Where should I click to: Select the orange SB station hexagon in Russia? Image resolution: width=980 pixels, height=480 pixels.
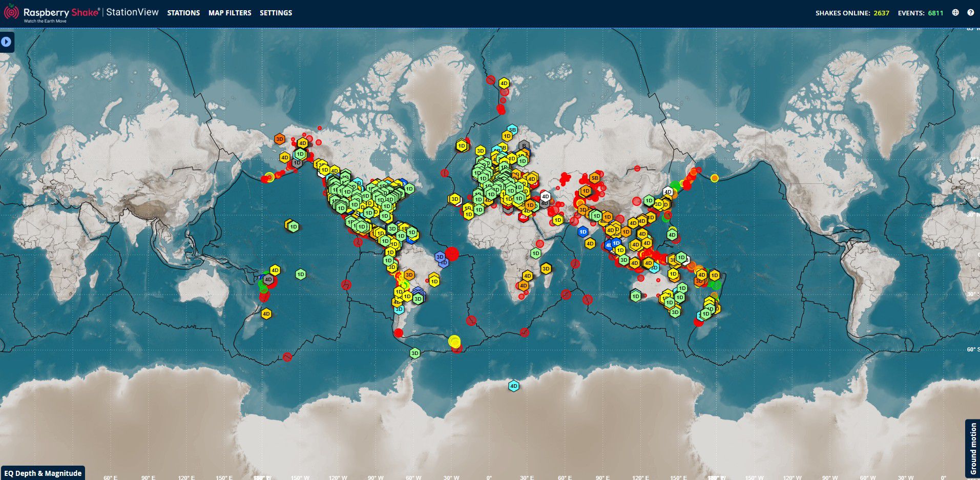coord(594,178)
